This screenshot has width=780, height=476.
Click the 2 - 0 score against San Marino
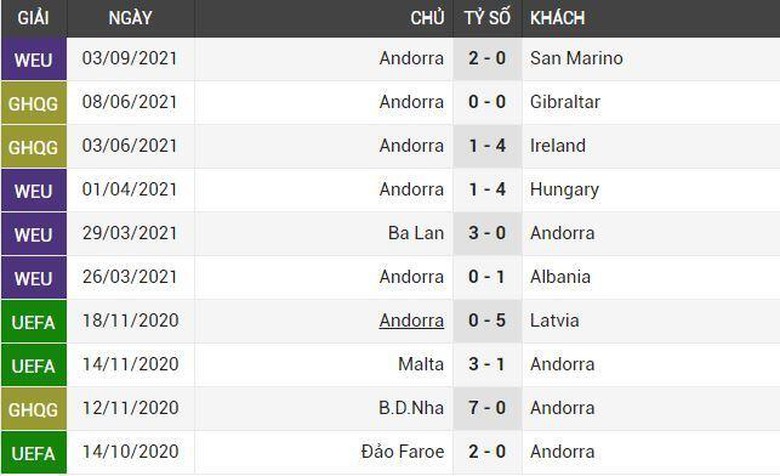click(487, 58)
